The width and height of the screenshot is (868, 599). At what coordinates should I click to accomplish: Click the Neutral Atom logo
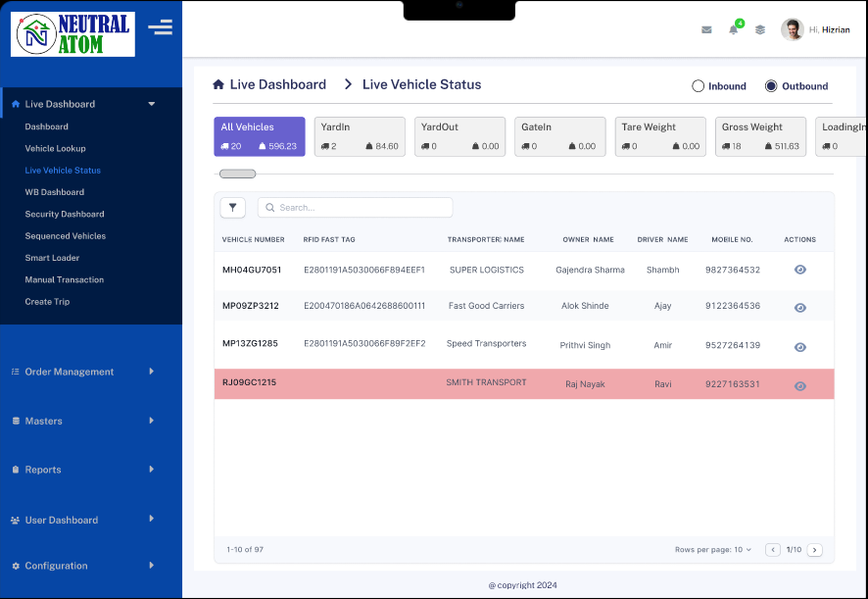tap(73, 34)
